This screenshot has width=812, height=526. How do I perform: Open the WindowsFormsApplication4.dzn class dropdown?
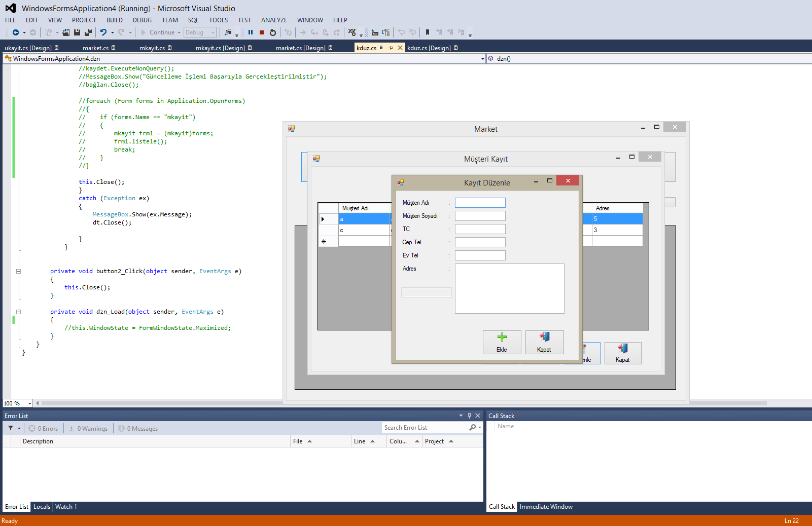[x=483, y=59]
